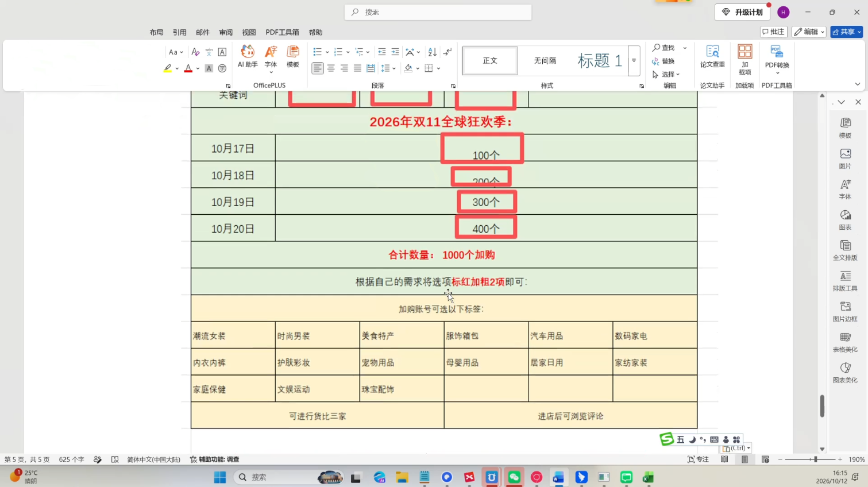Click the title bar 搜索 search field
The image size is (868, 487).
click(x=438, y=12)
